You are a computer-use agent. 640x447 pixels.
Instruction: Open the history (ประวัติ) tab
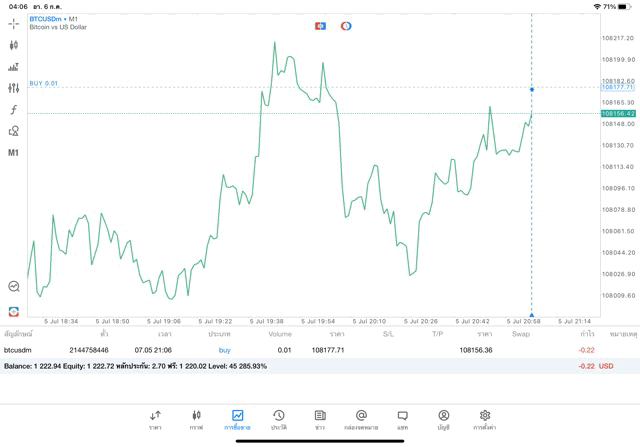pos(279,419)
